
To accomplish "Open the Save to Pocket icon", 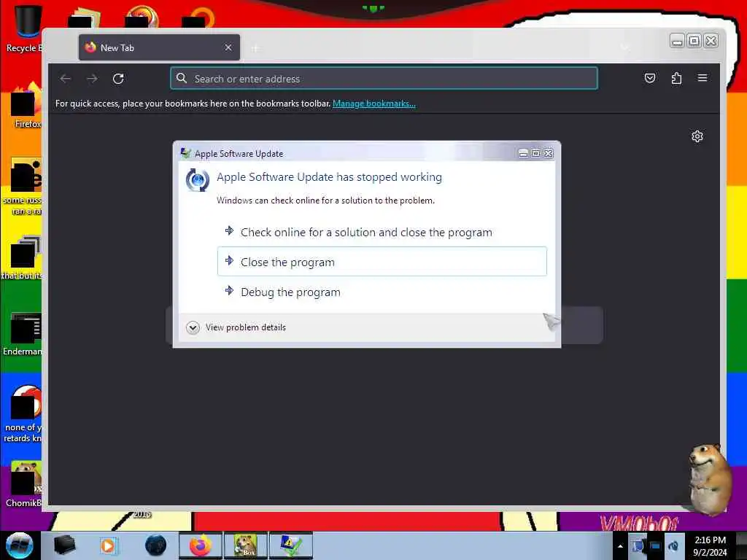I will [650, 78].
